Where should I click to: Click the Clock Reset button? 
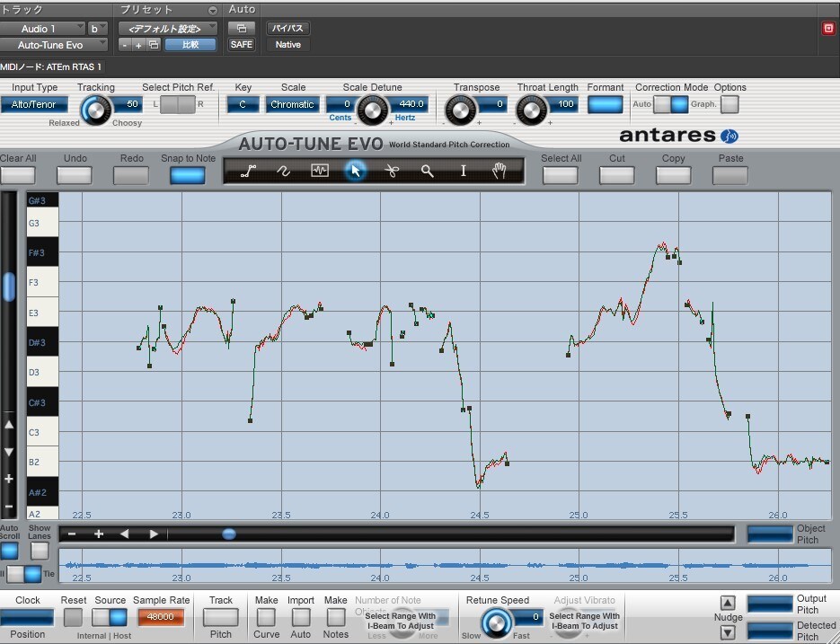[x=74, y=617]
